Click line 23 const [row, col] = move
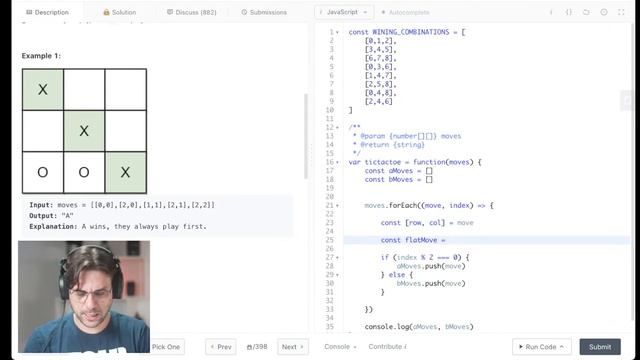640x360 pixels. [x=427, y=223]
